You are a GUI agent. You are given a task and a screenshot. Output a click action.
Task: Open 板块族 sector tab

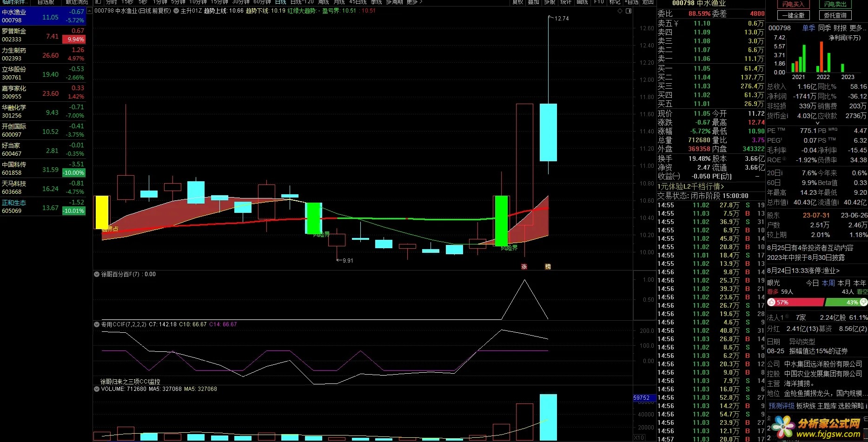(x=806, y=406)
